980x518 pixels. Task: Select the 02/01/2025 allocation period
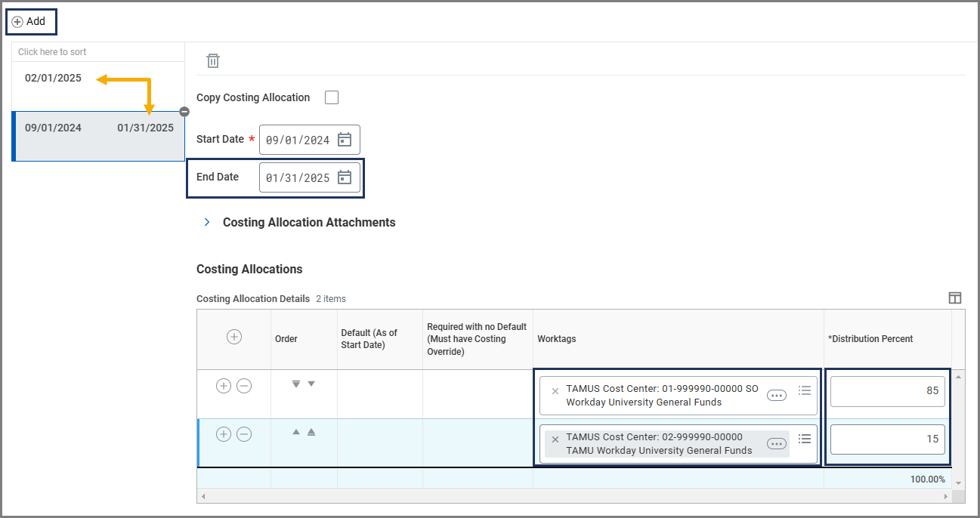click(x=53, y=78)
